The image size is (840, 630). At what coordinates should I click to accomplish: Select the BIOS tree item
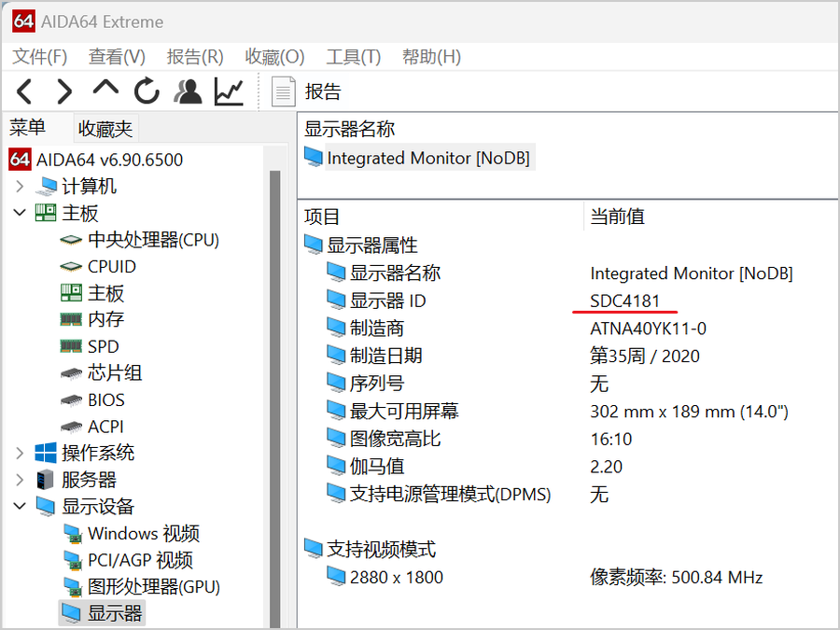[x=106, y=400]
